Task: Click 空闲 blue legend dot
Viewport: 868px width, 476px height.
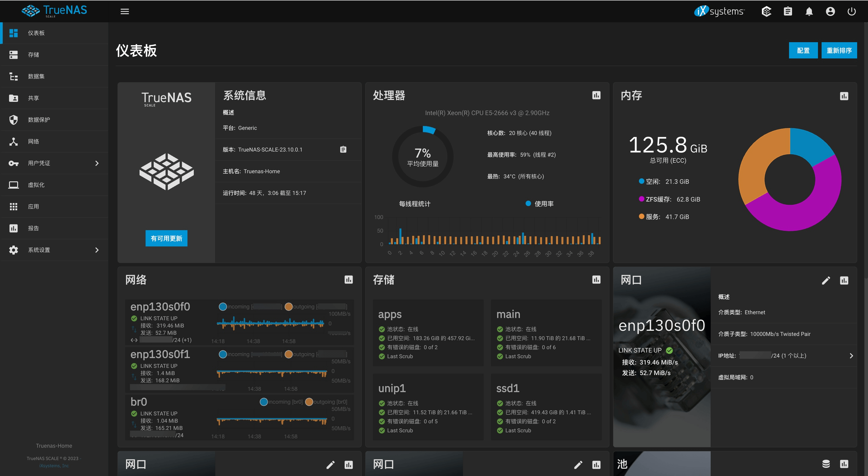Action: coord(641,181)
